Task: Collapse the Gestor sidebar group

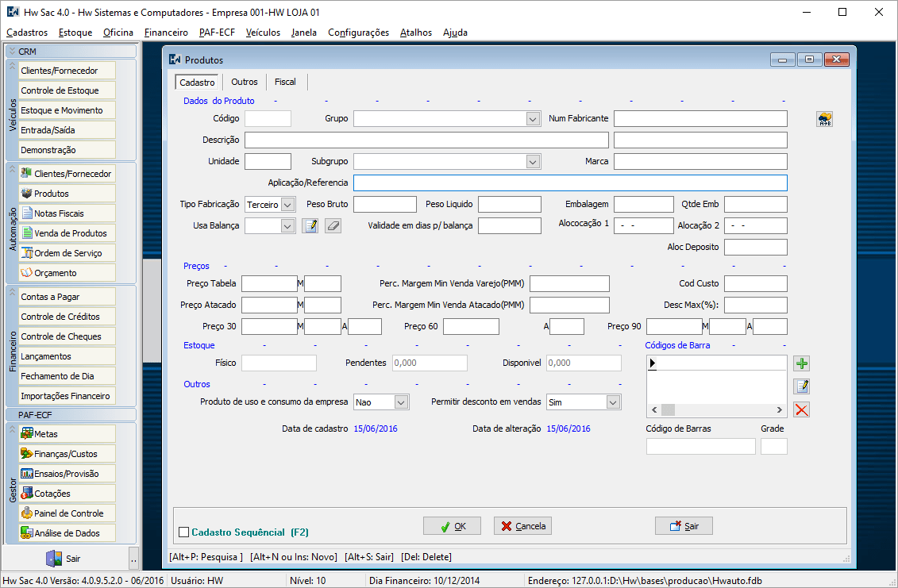Action: (12, 429)
